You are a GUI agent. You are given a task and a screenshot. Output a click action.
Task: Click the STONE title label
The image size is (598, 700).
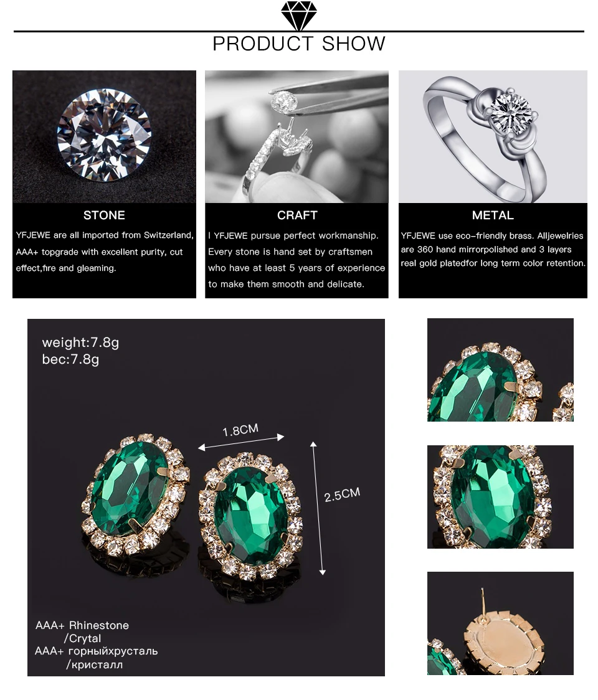pos(104,215)
